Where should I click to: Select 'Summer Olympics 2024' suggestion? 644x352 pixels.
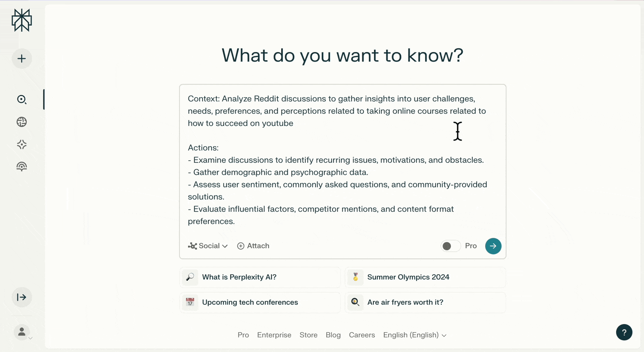(425, 277)
